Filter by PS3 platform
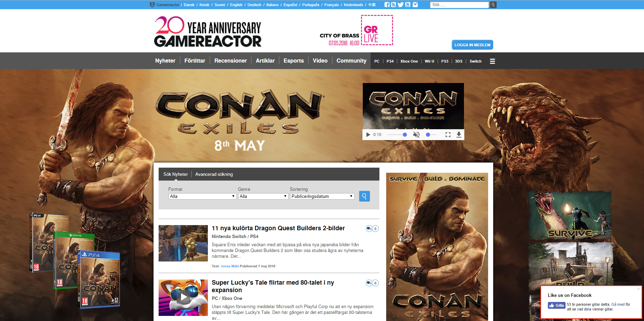644x321 pixels. click(445, 61)
